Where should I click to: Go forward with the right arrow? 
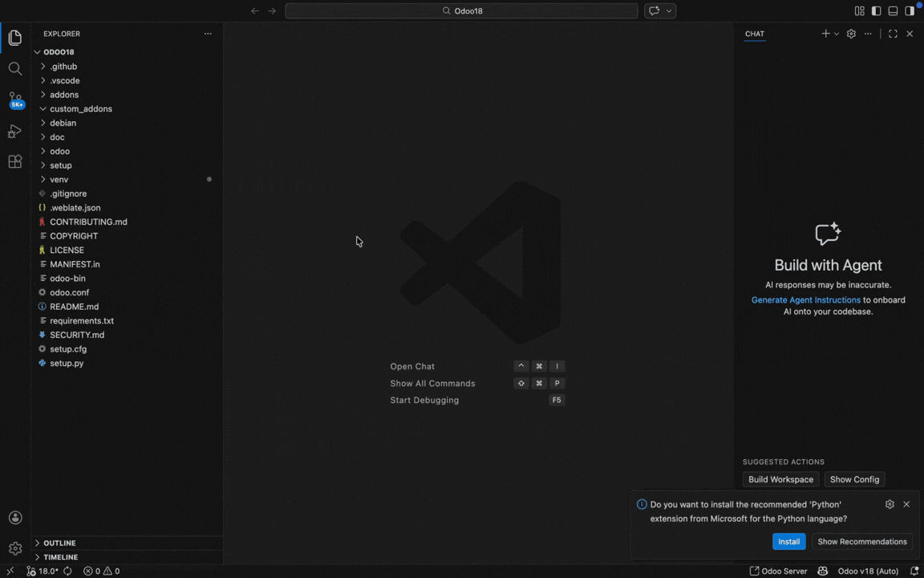tap(272, 10)
